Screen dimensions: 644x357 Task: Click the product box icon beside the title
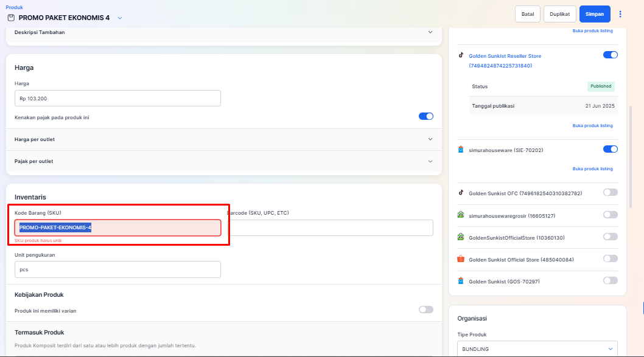click(10, 18)
